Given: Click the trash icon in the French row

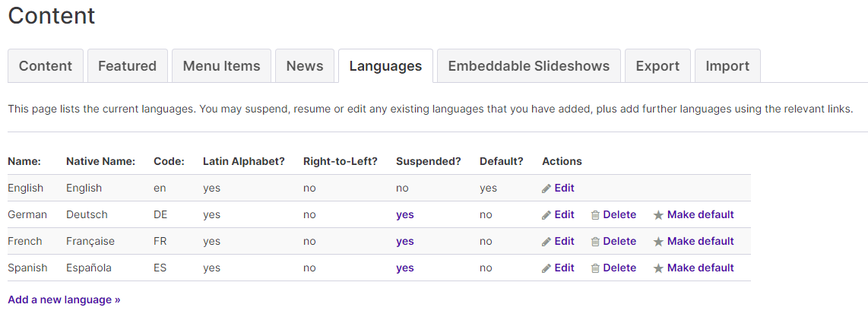Looking at the screenshot, I should [595, 242].
